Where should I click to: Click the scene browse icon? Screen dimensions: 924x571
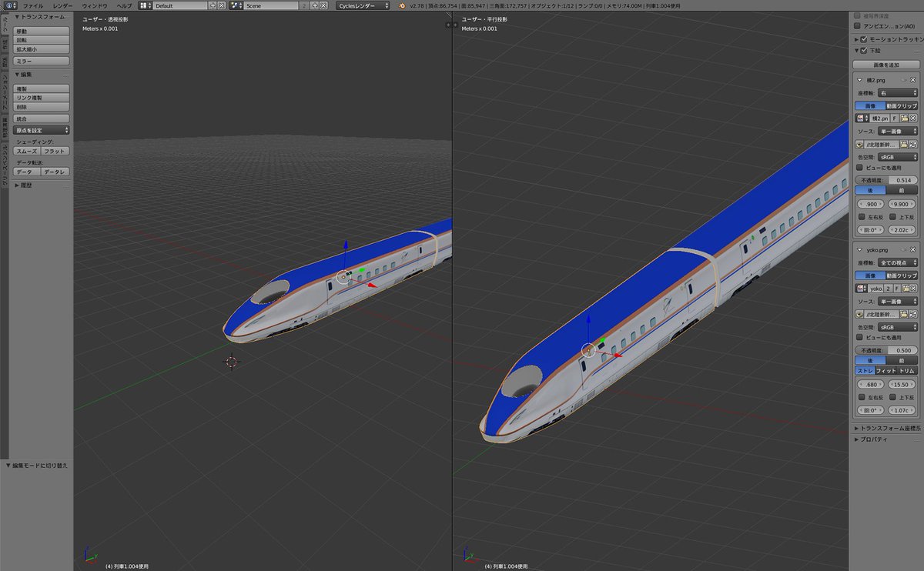[x=236, y=5]
